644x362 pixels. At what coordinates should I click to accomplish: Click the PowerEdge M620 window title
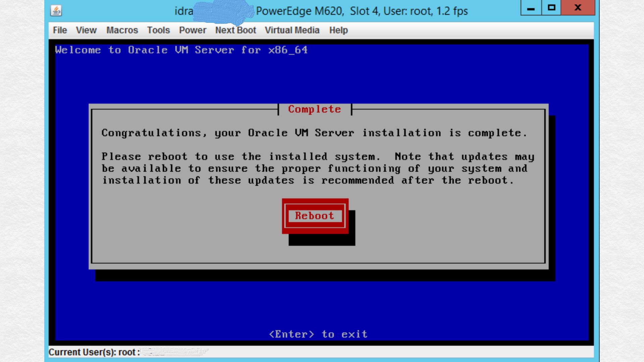coord(321,11)
